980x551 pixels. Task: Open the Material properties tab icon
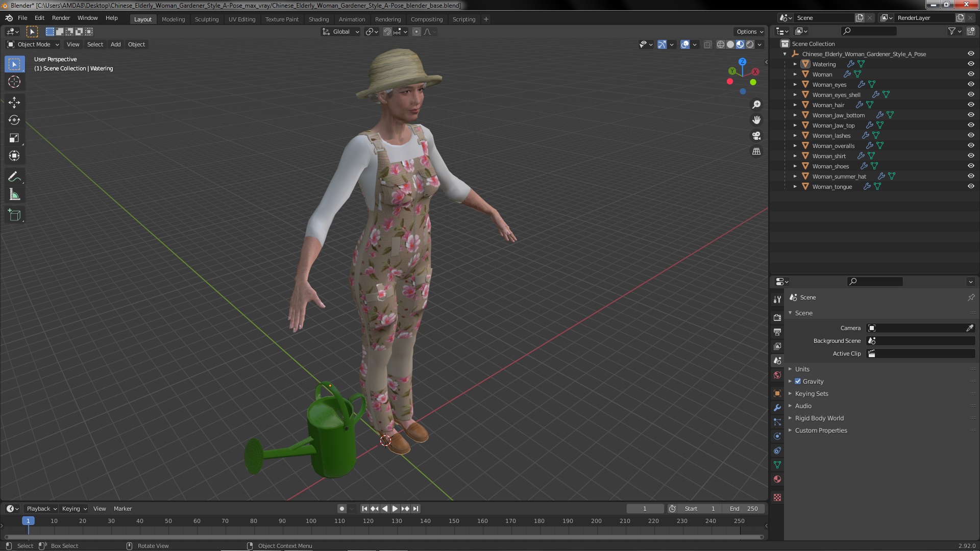coord(777,479)
